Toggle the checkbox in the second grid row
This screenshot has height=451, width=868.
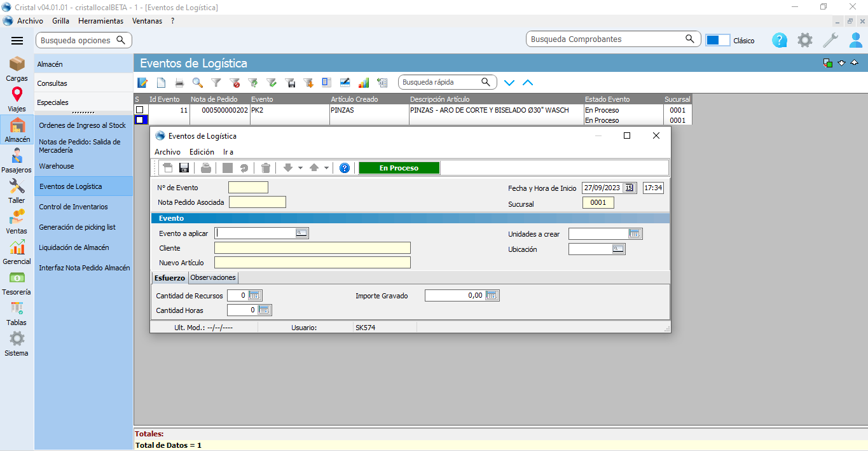(140, 120)
